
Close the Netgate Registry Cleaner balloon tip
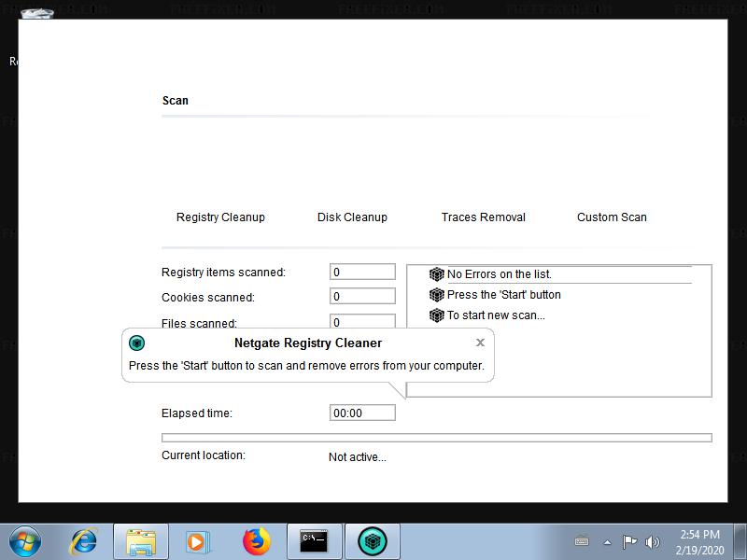[x=480, y=343]
